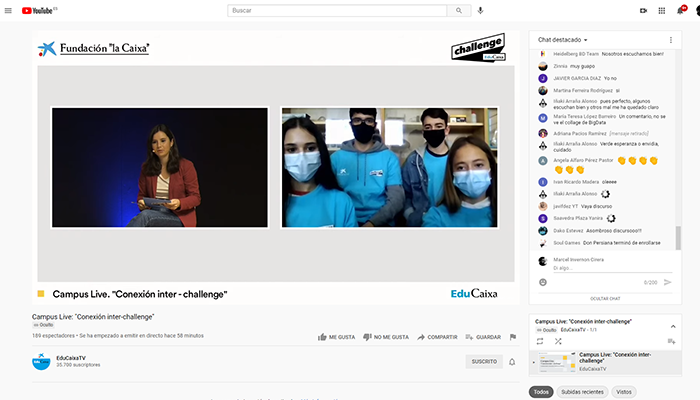Open the YouTube hamburger guide menu
This screenshot has width=700, height=400.
pos(11,10)
